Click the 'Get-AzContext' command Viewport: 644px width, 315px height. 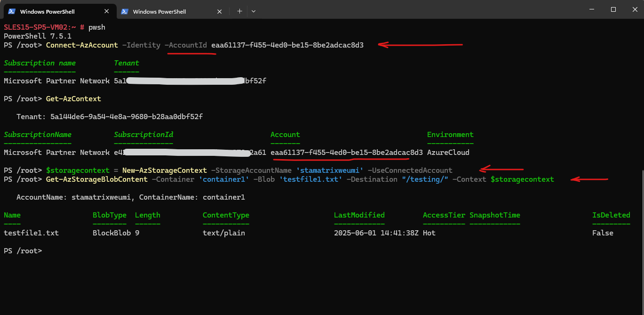73,99
